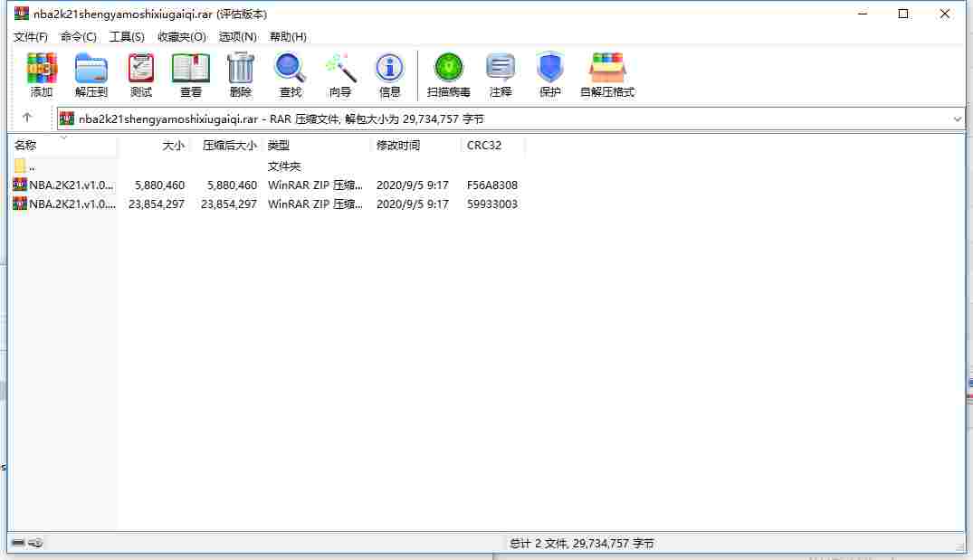Click status bar total 29,734,757 字节 text

[613, 543]
